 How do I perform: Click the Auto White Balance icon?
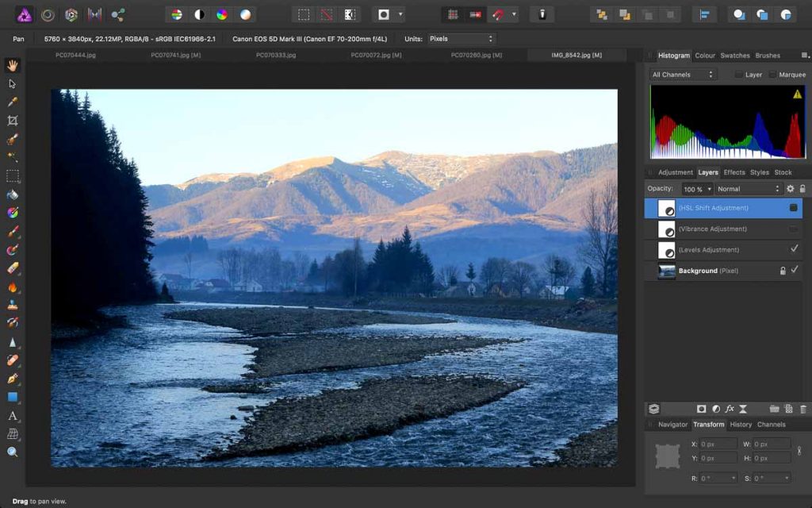[x=245, y=14]
